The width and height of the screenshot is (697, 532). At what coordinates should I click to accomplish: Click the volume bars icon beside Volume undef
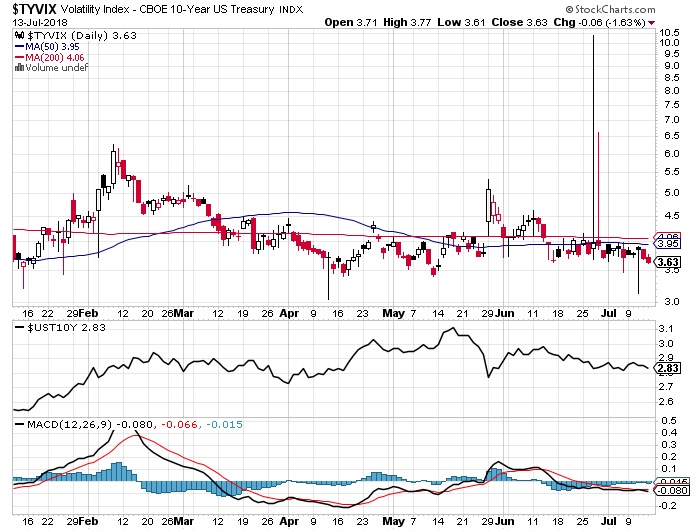19,68
